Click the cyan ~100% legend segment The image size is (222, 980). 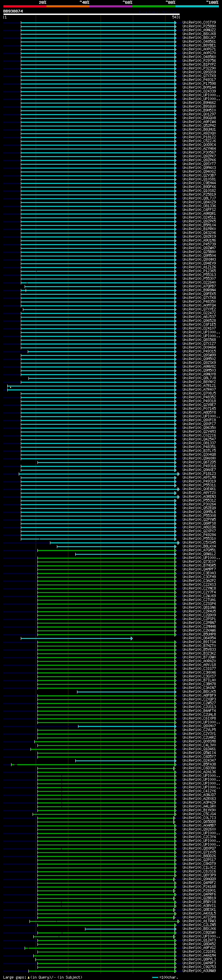click(x=197, y=6)
